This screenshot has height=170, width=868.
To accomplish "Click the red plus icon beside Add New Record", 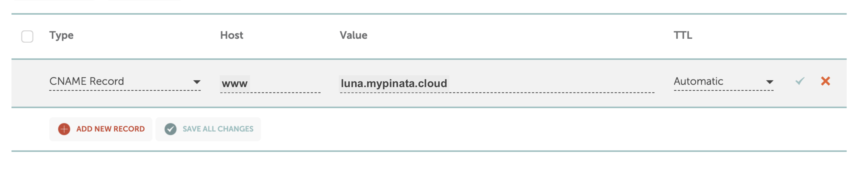I will [x=64, y=129].
